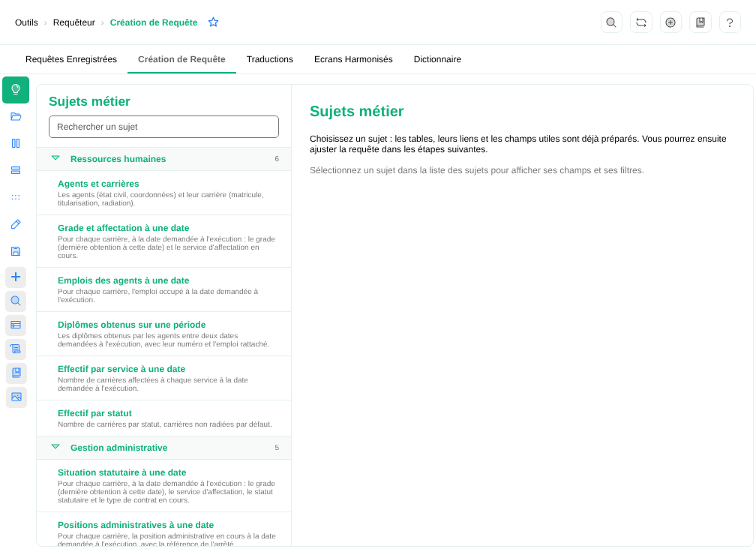Choose the Agents et carrières subject
Image resolution: width=756 pixels, height=555 pixels.
point(164,193)
